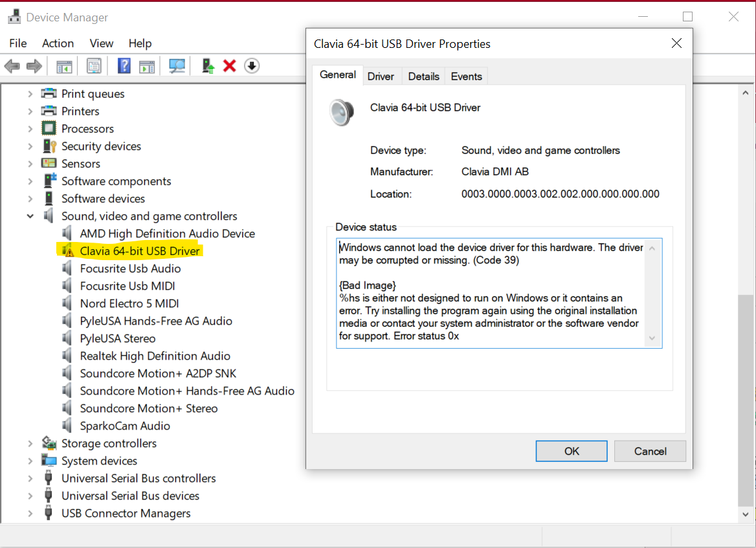756x548 pixels.
Task: Click the Update device driver toolbar icon
Action: pyautogui.click(x=208, y=65)
